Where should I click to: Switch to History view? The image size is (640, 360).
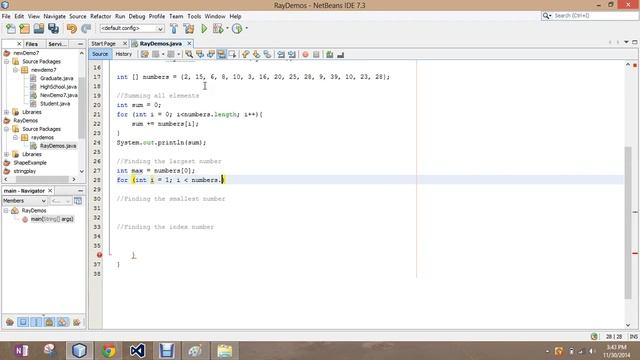tap(123, 54)
